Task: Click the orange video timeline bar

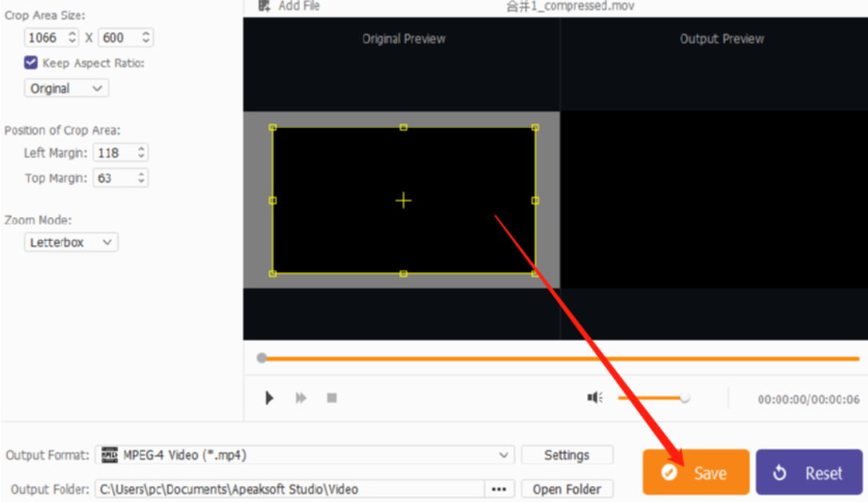Action: click(x=562, y=358)
